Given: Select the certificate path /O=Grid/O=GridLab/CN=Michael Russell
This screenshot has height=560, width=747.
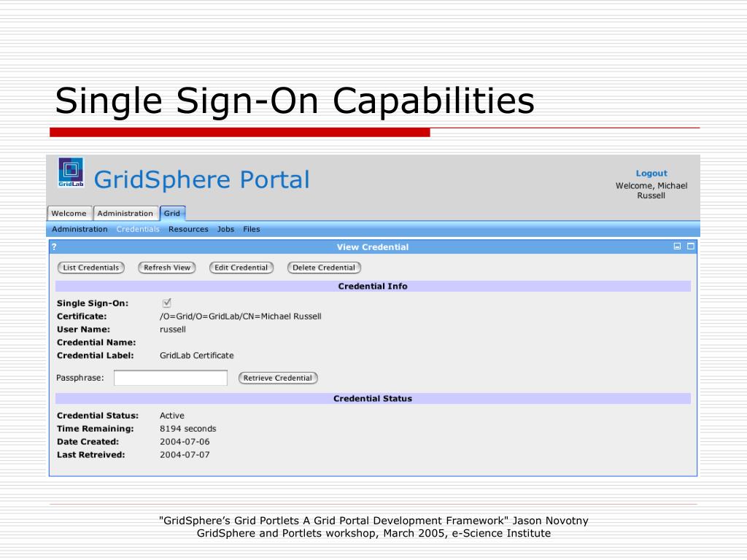Looking at the screenshot, I should click(241, 316).
